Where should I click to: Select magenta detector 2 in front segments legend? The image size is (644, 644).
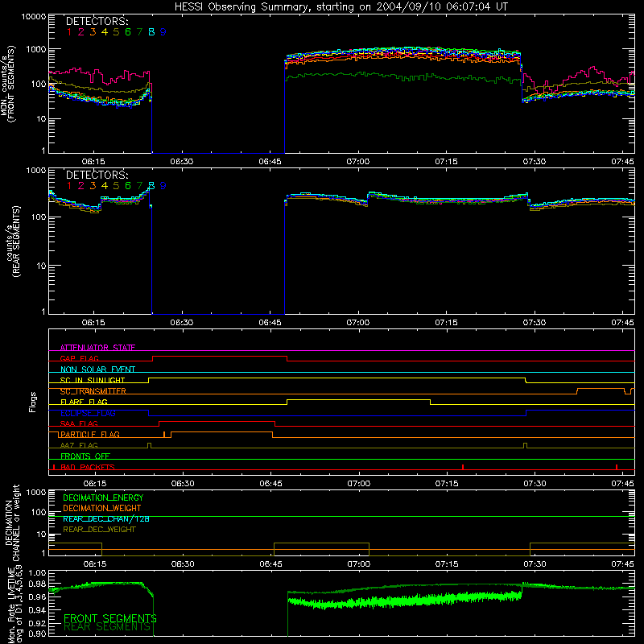pos(81,32)
